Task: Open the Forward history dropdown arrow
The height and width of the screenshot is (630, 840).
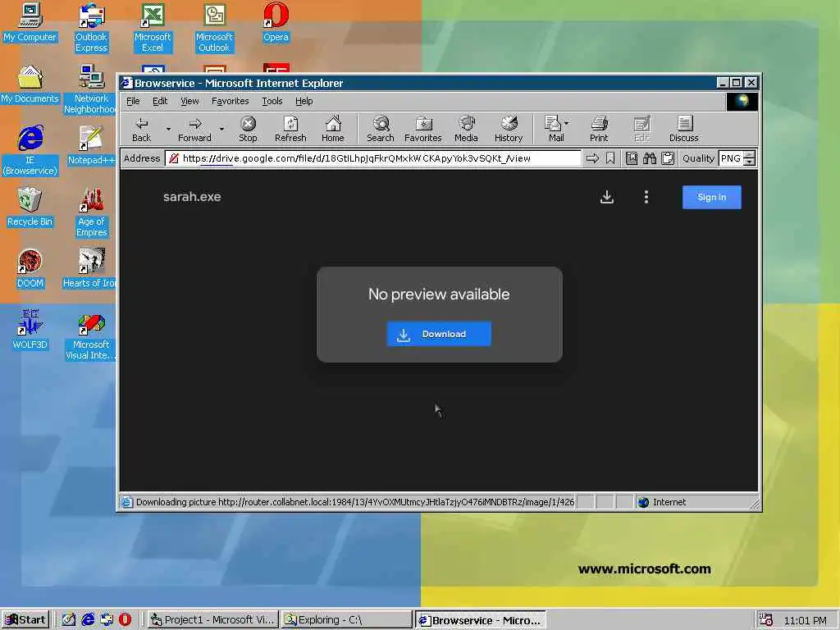Action: [221, 129]
